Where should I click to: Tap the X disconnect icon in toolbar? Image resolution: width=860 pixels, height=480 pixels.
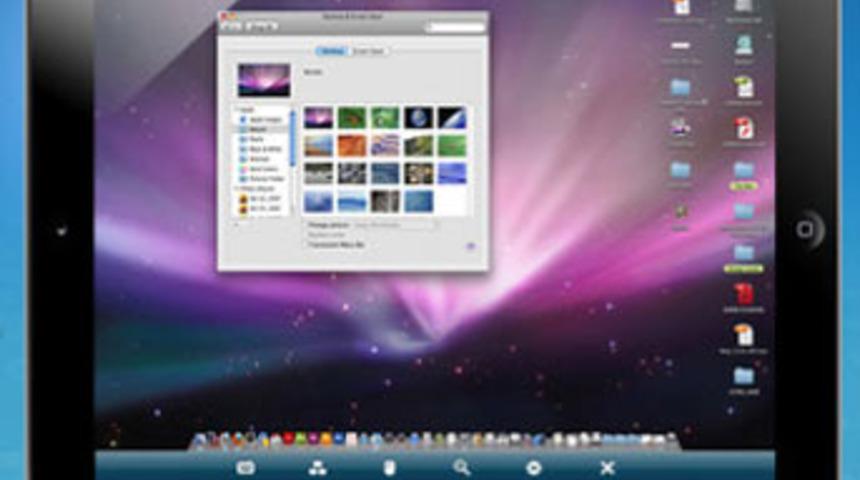click(x=607, y=467)
